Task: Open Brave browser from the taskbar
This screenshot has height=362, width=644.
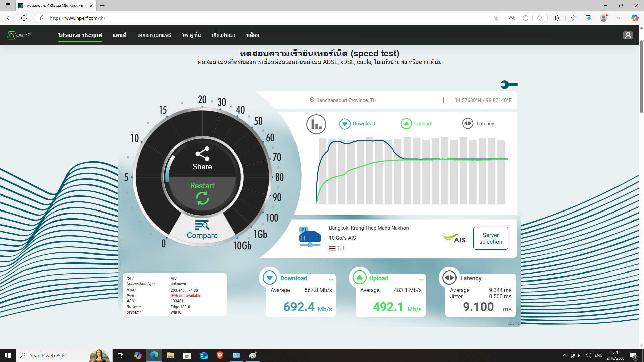Action: click(220, 355)
